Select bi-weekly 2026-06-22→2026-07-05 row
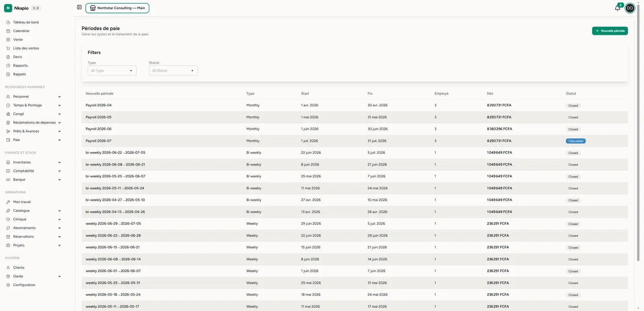The image size is (644, 311). pyautogui.click(x=355, y=153)
